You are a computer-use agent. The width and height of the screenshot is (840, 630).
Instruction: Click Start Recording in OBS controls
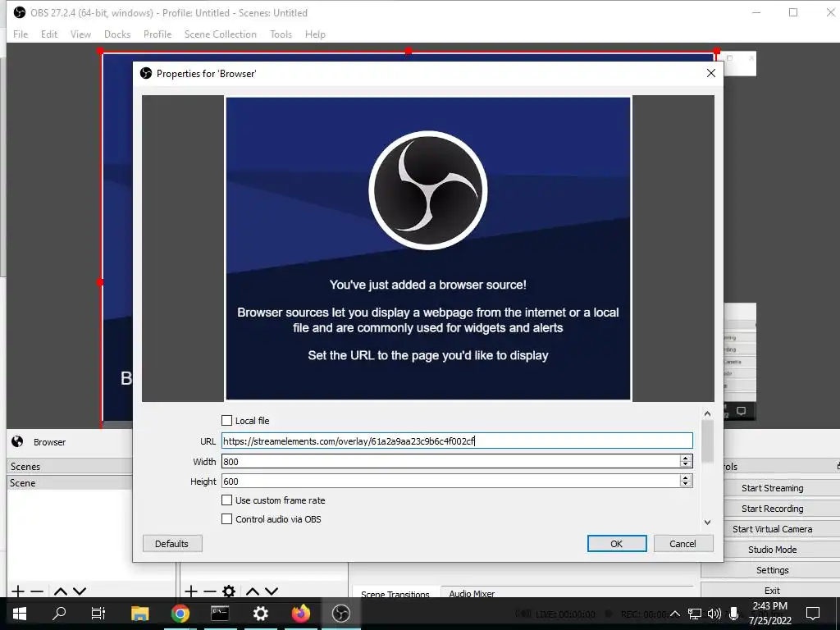772,509
